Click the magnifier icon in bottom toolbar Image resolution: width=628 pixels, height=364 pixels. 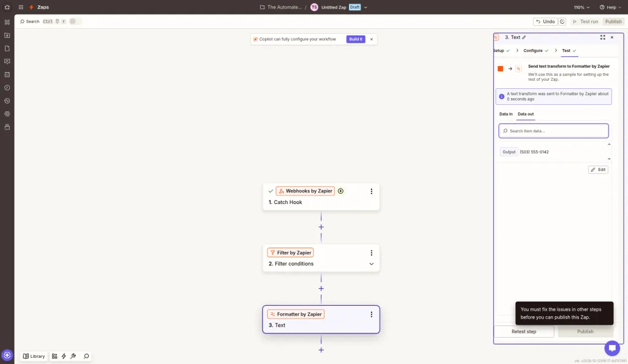coord(86,356)
